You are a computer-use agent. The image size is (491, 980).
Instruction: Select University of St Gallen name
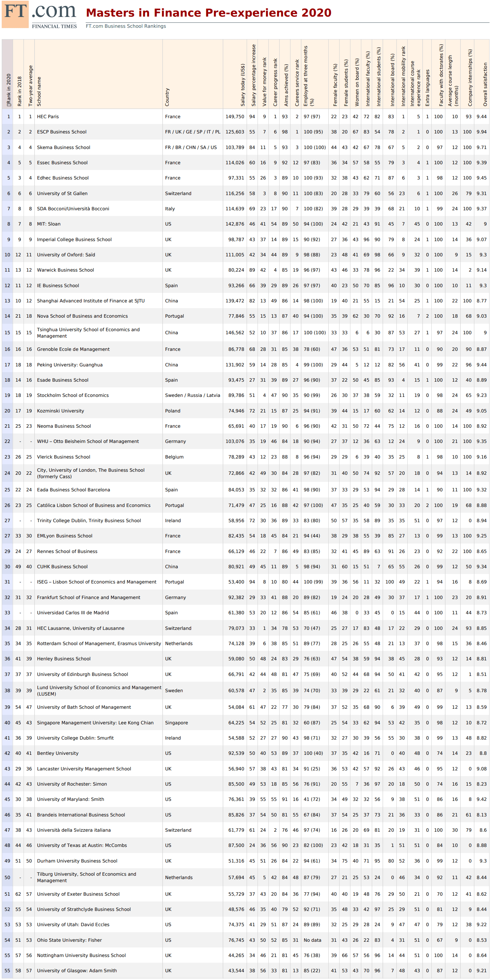tap(62, 193)
